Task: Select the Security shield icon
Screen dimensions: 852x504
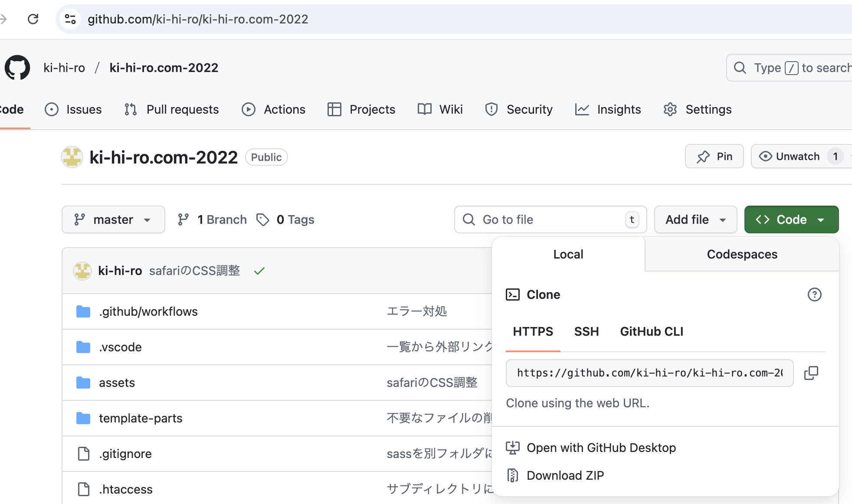Action: pos(491,109)
